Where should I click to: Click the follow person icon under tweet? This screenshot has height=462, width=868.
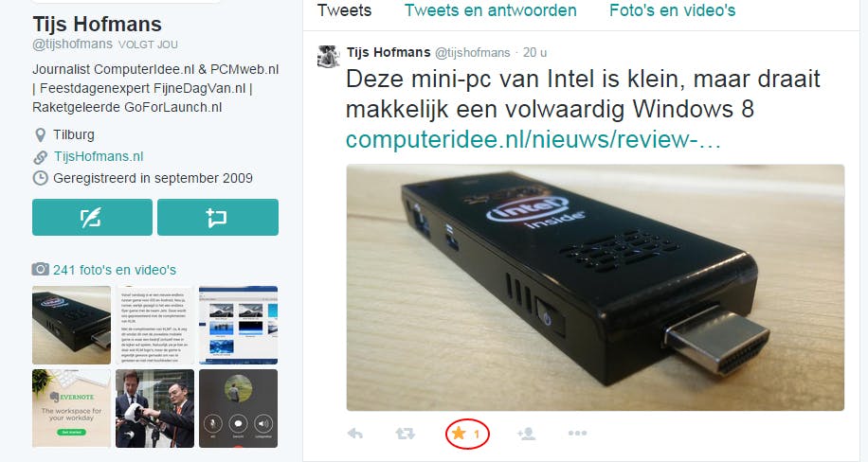click(526, 434)
